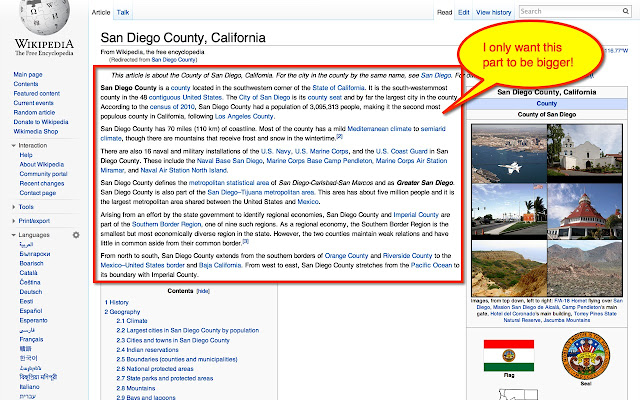Screen dimensions: 640x400
Task: Open State of California link
Action: tap(338, 88)
